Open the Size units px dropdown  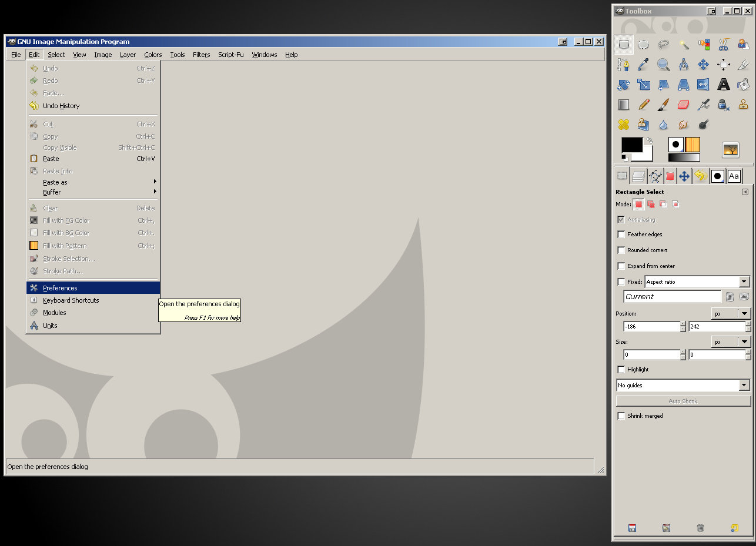click(x=731, y=341)
